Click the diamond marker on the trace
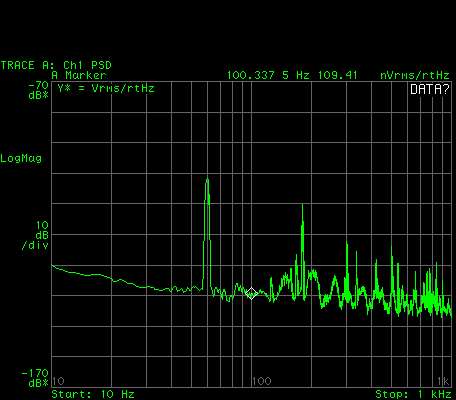456x400 pixels. point(251,293)
